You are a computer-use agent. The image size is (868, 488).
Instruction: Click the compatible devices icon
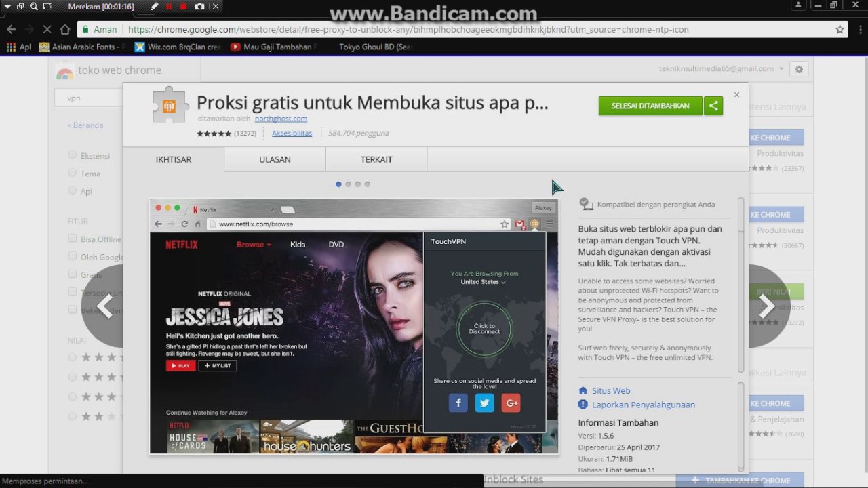[586, 204]
